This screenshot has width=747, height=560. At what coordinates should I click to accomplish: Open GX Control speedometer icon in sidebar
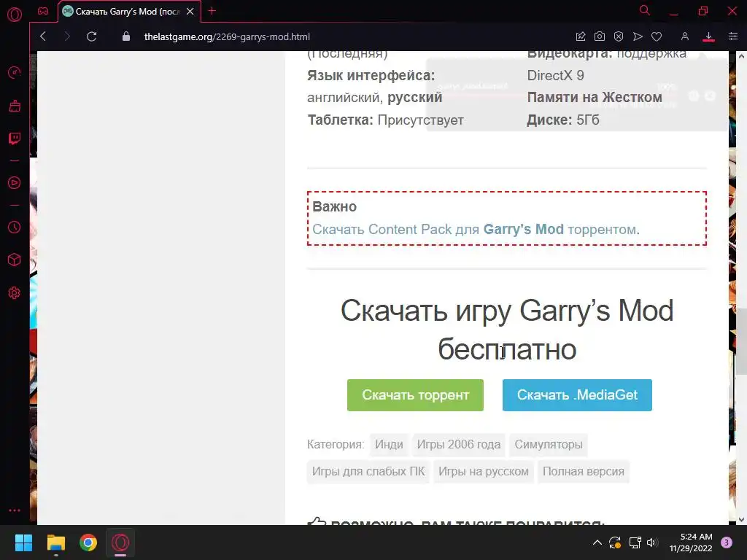pyautogui.click(x=15, y=72)
